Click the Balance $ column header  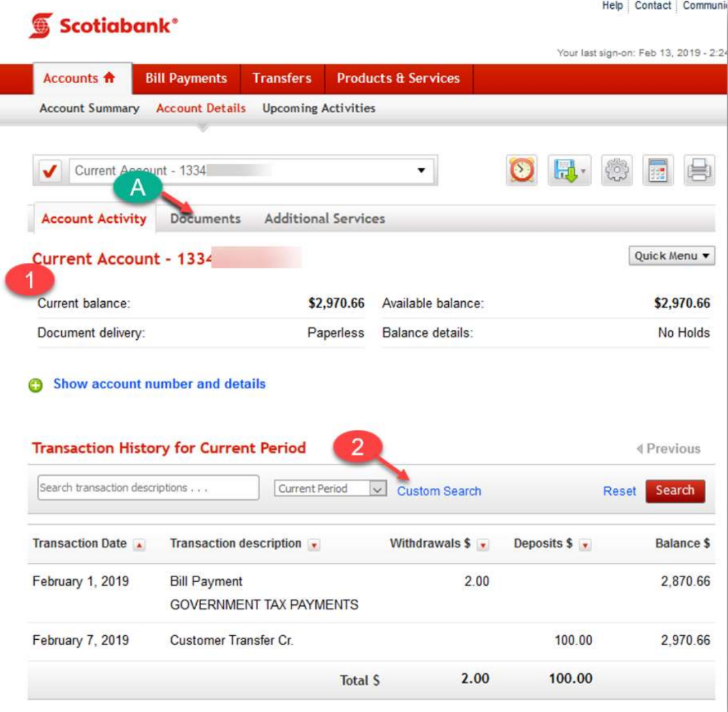click(682, 544)
